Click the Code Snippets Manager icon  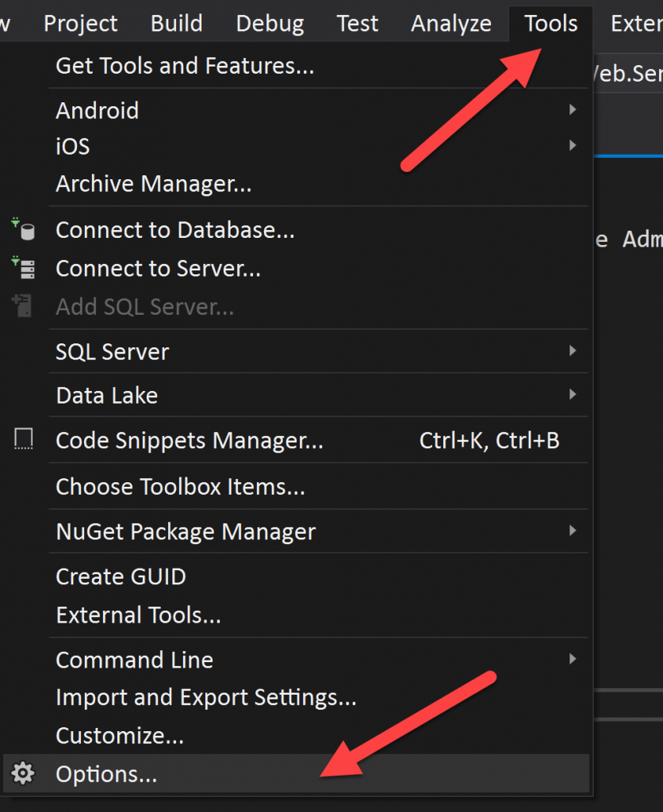[23, 439]
